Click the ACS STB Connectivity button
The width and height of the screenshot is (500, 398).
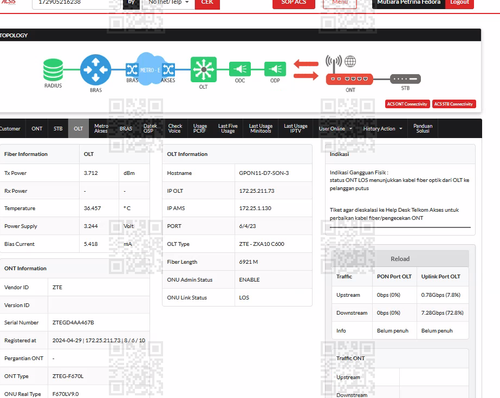[x=454, y=104]
